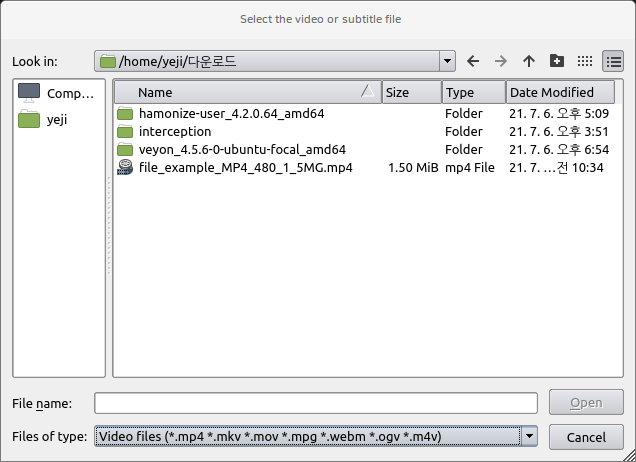Screen dimensions: 636x462
Task: Open Computer in the sidebar
Action: (x=57, y=93)
